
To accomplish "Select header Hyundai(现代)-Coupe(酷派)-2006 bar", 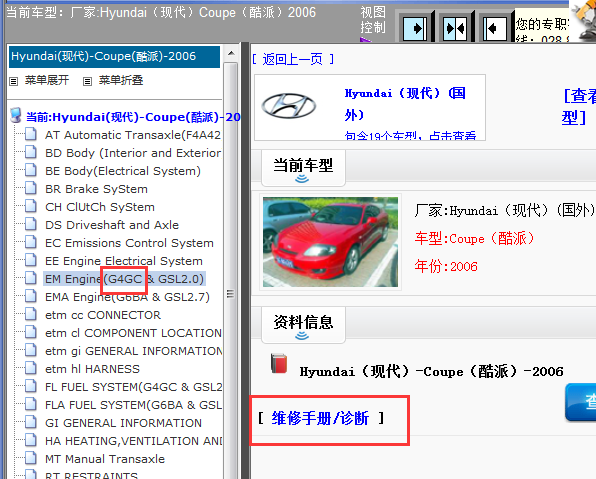I will coord(114,57).
